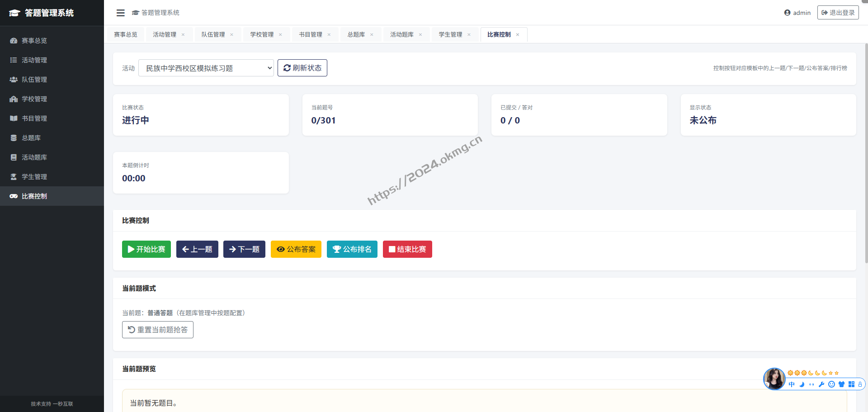Open 比赛控制 in the sidebar
Viewport: 868px width, 412px height.
pos(52,196)
